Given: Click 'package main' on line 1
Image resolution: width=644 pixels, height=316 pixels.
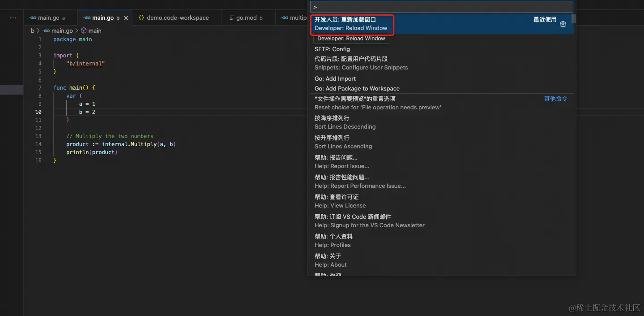Looking at the screenshot, I should point(73,39).
